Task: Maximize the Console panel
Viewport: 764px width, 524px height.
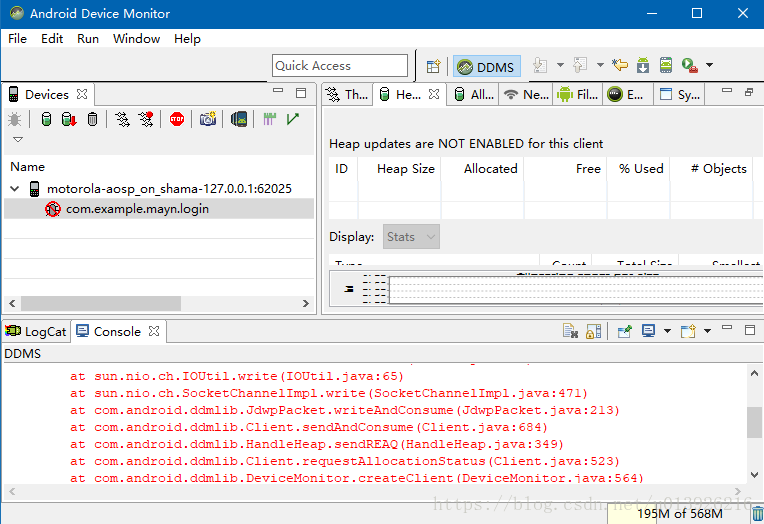Action: point(750,330)
